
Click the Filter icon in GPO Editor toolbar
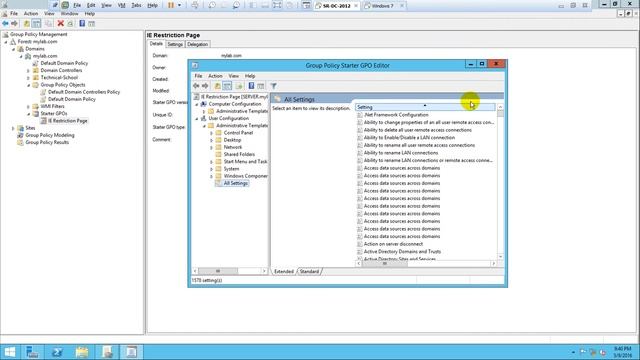click(x=273, y=86)
